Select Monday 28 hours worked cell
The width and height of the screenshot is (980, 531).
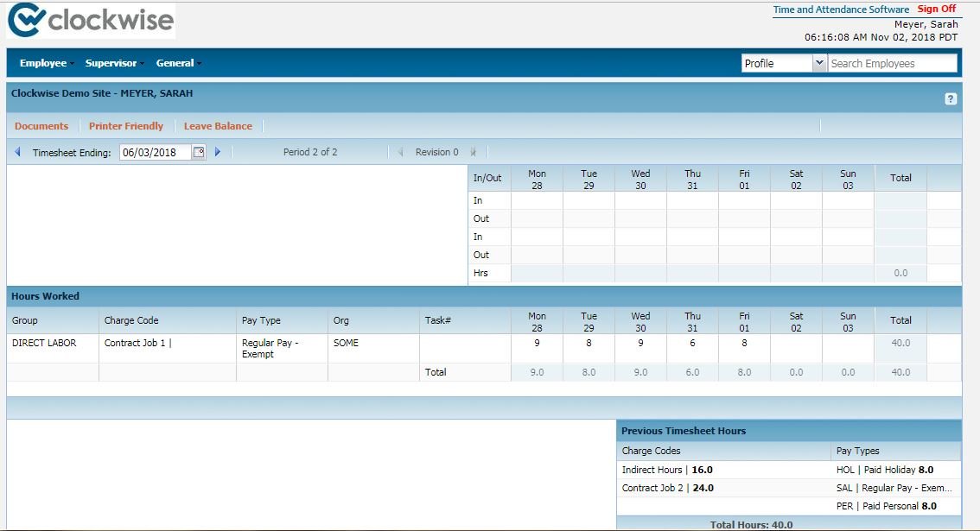point(537,348)
